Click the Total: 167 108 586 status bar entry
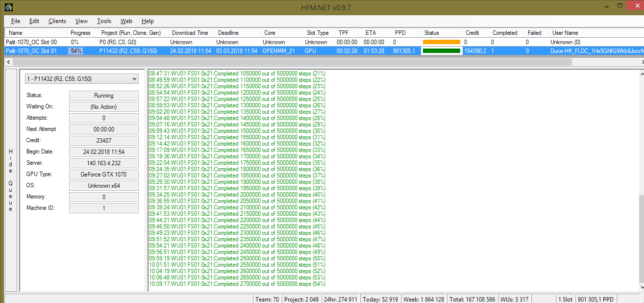Image resolution: width=644 pixels, height=303 pixels. click(472, 299)
